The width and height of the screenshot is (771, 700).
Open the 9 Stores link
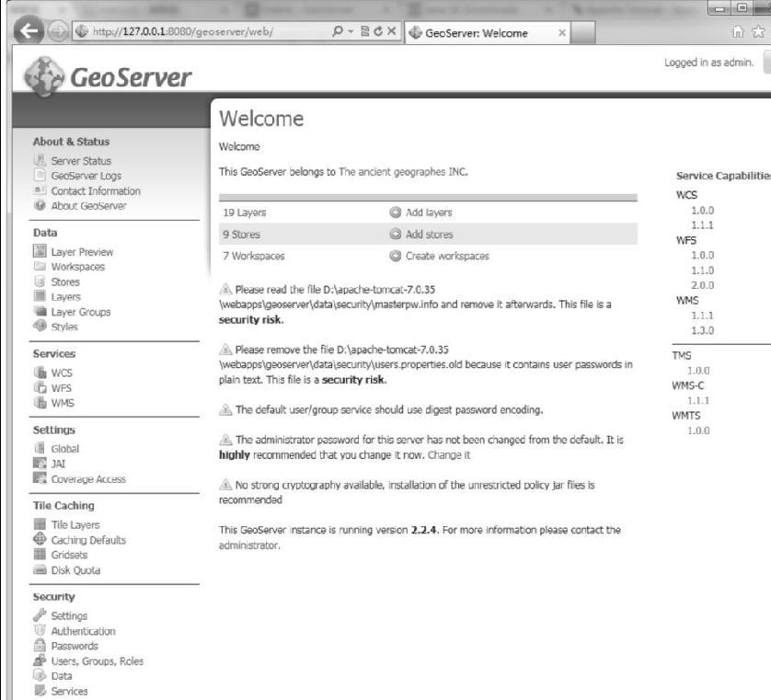coord(241,234)
